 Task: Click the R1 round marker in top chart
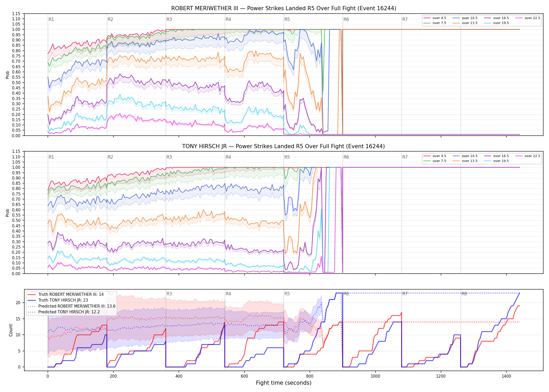coord(51,19)
